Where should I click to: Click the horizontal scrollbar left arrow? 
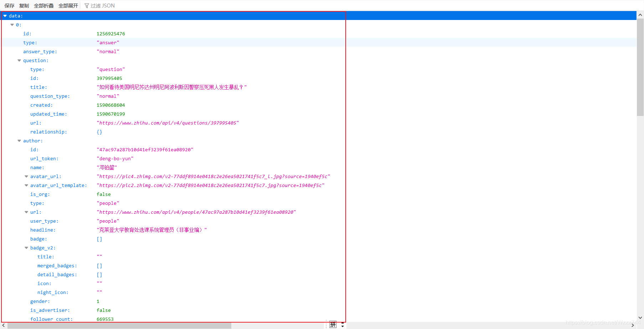4,325
